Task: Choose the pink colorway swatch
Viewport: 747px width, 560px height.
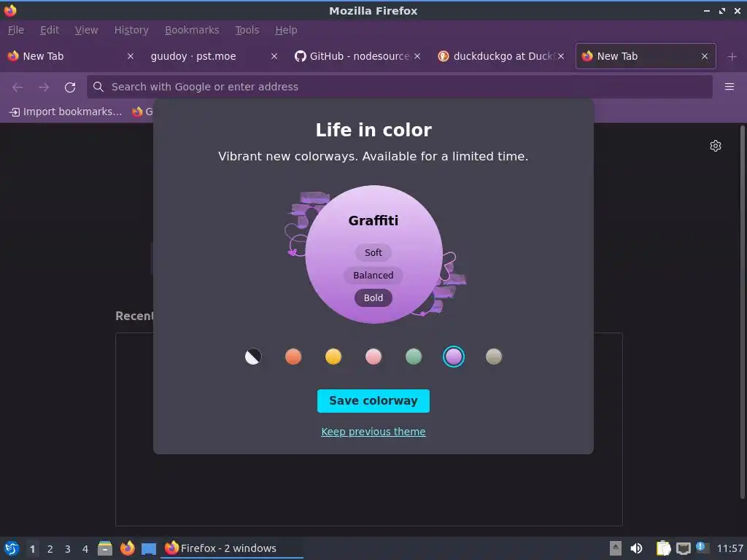Action: tap(373, 357)
